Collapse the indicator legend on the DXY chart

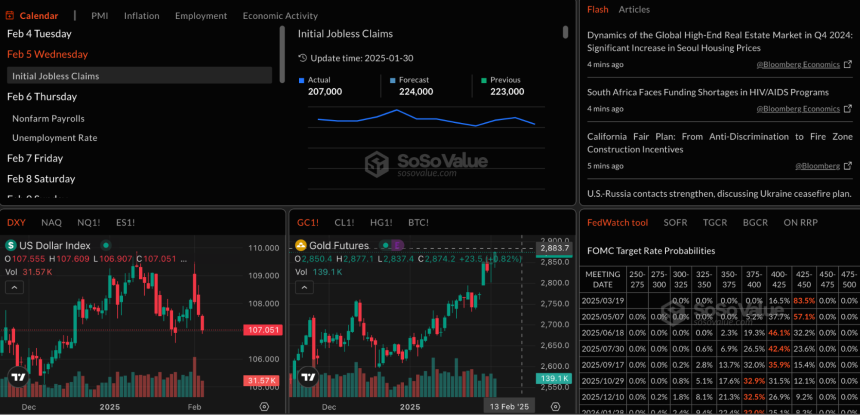pyautogui.click(x=14, y=287)
